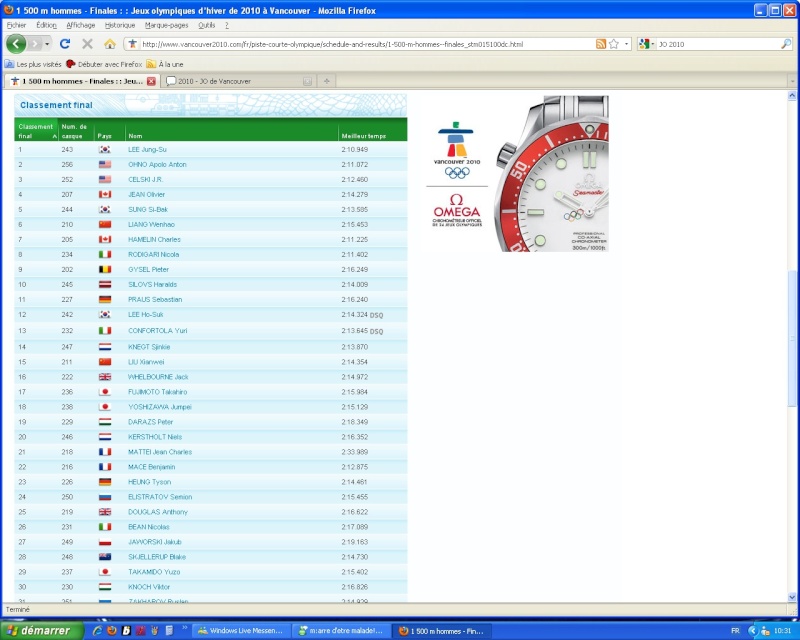Click the Firefox quick launch icon
The width and height of the screenshot is (800, 640).
[112, 631]
